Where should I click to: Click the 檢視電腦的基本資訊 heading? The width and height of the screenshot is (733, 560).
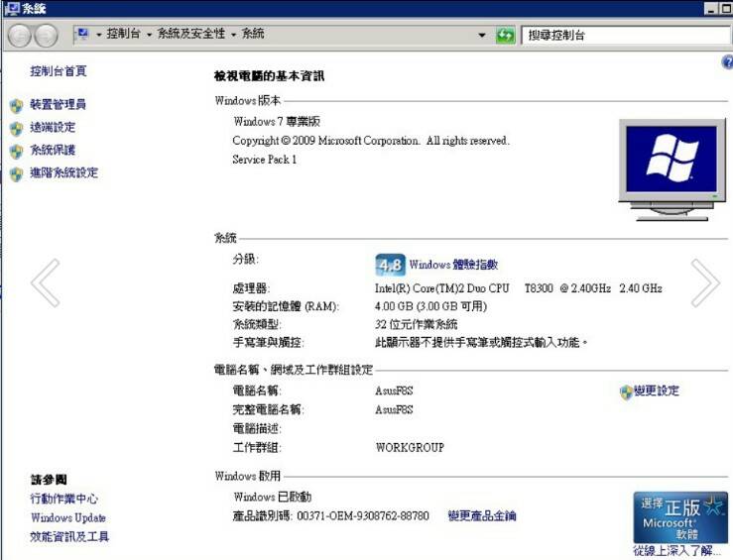(269, 76)
